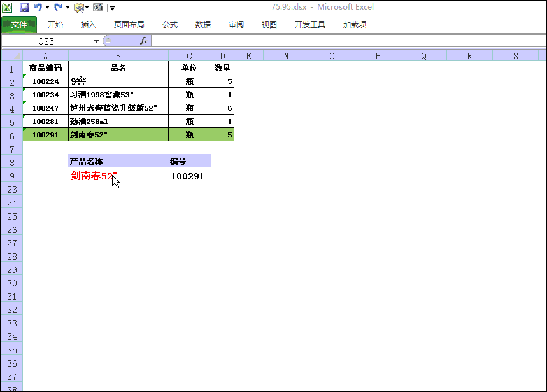Screen dimensions: 547x392
Task: Switch to the 数据 (Data) tab
Action: (203, 24)
